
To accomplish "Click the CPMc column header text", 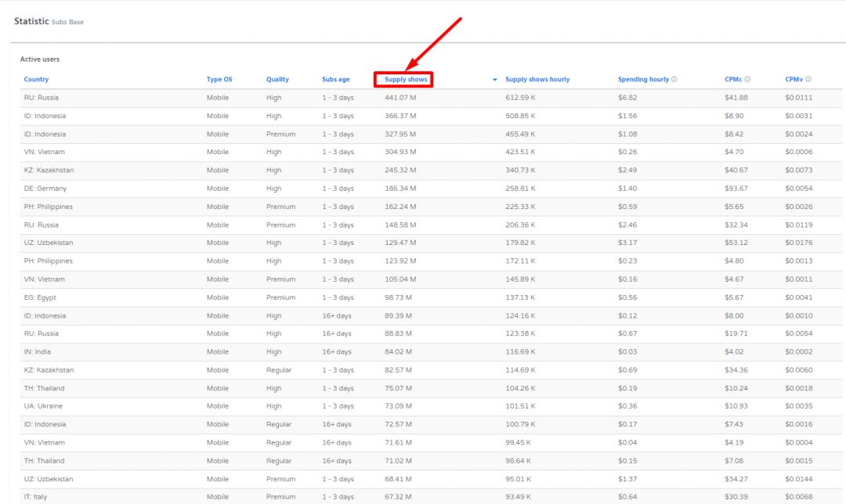I will [733, 79].
